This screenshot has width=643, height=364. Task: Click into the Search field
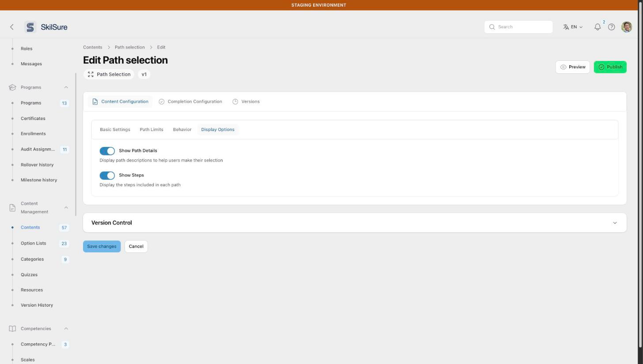click(518, 27)
